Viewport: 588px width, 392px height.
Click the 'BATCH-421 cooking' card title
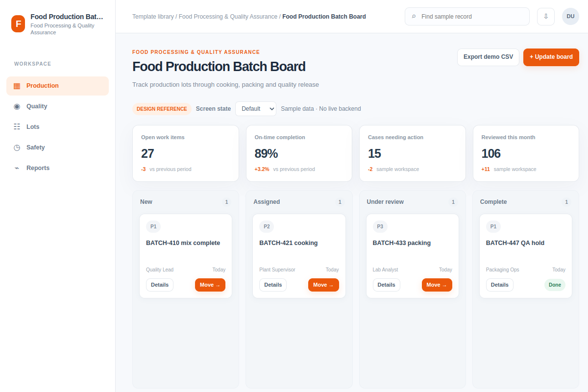(289, 243)
